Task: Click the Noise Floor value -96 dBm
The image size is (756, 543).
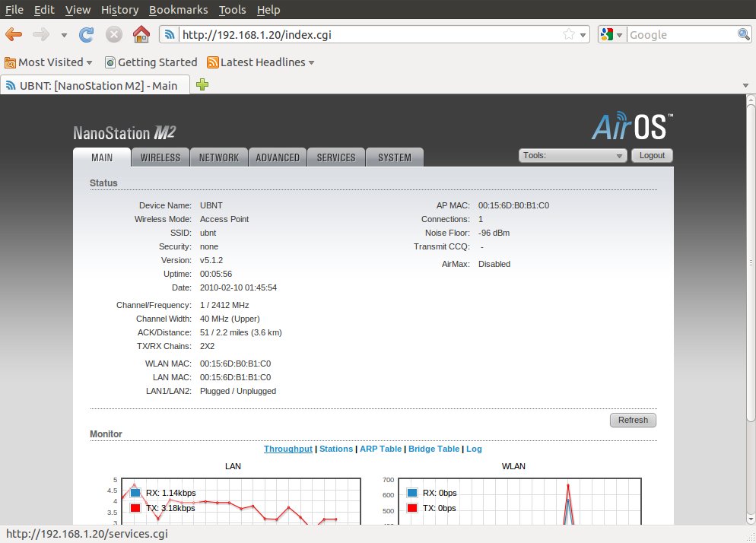Action: tap(494, 233)
